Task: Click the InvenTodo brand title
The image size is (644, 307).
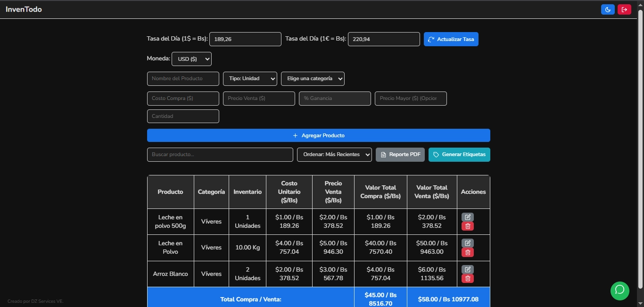Action: point(24,9)
